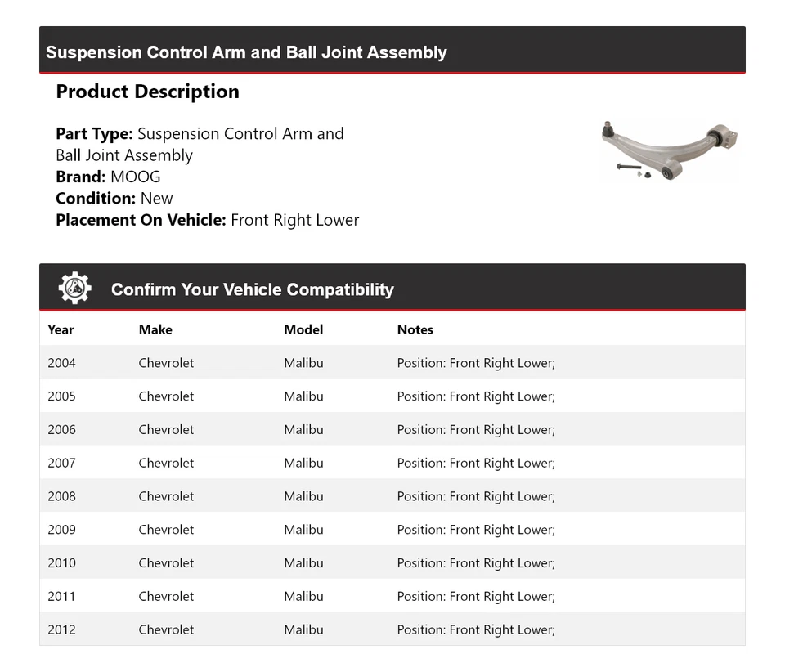Select the 2009 year cell
Screen dimensions: 785x672
click(61, 530)
